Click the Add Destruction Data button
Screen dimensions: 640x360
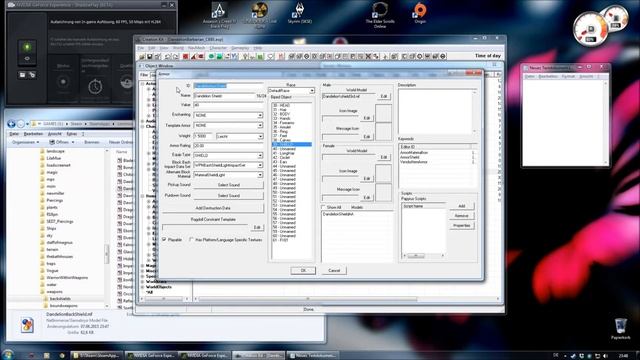pos(213,208)
